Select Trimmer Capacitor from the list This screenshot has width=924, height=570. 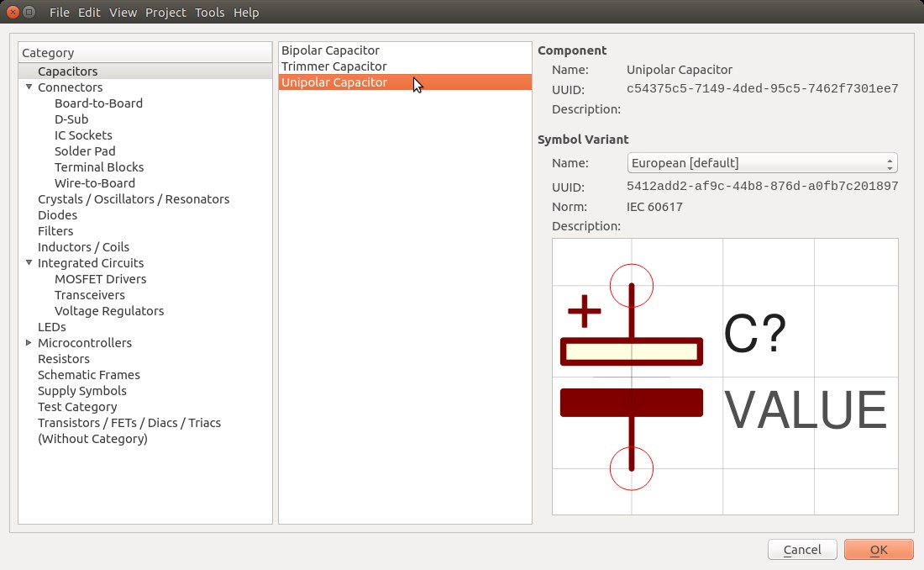333,66
